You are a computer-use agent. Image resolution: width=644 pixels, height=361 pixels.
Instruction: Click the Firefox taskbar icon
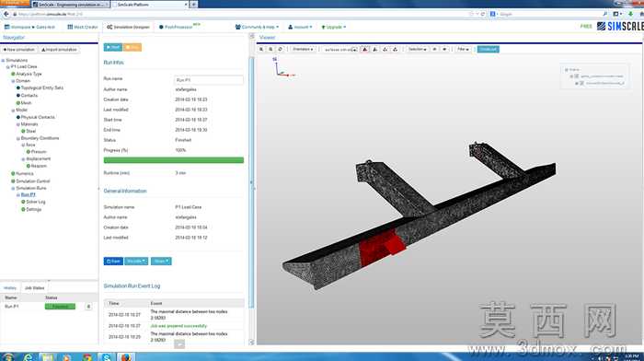(x=126, y=357)
